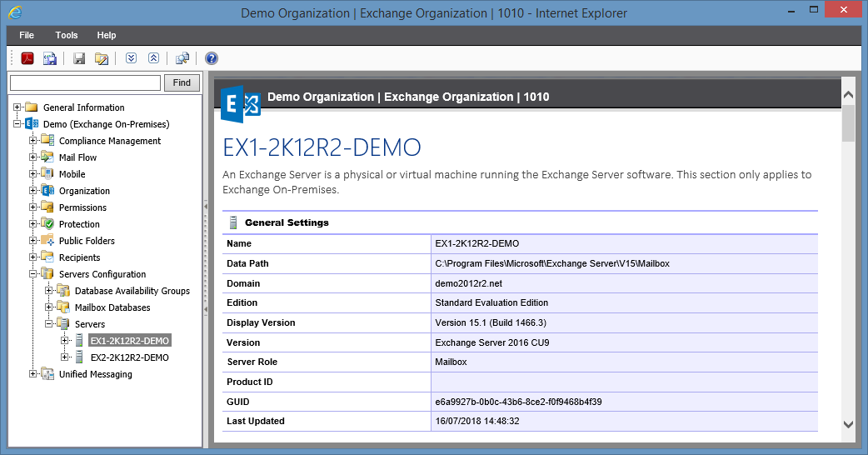Click the content pane vertical scrollbar thumb

coord(848,122)
